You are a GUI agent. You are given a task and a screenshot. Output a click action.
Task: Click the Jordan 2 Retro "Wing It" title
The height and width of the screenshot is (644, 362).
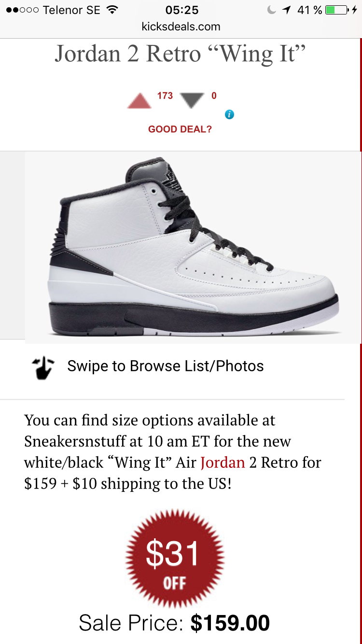coord(181,54)
